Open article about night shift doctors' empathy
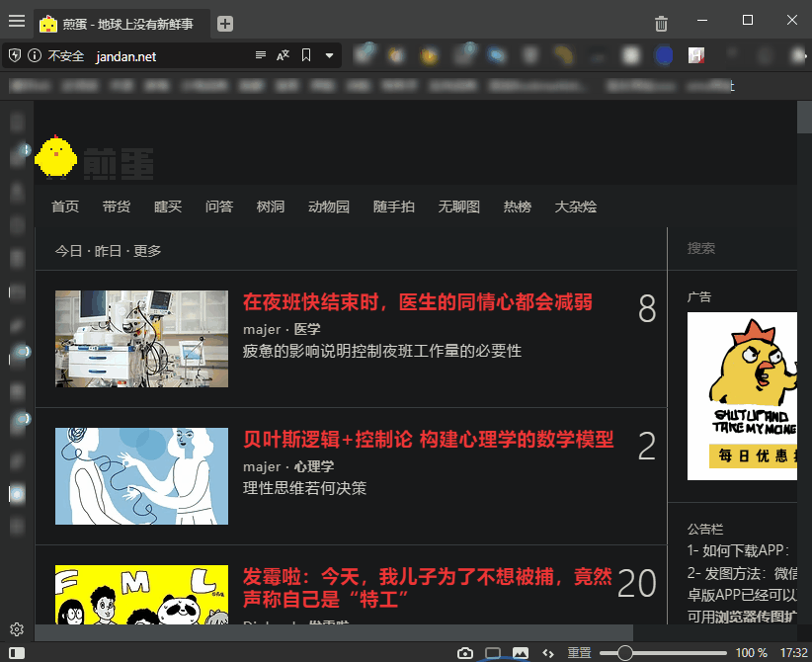 click(x=418, y=301)
